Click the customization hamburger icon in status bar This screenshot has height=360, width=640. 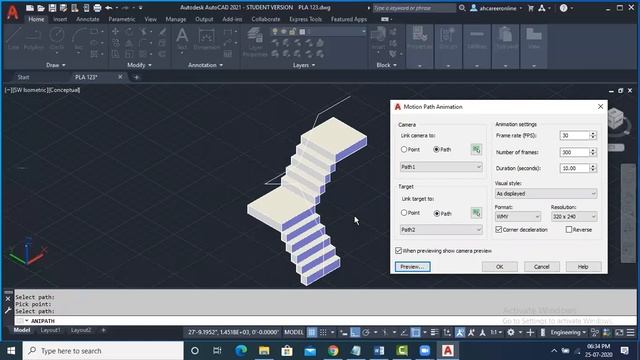[x=631, y=332]
